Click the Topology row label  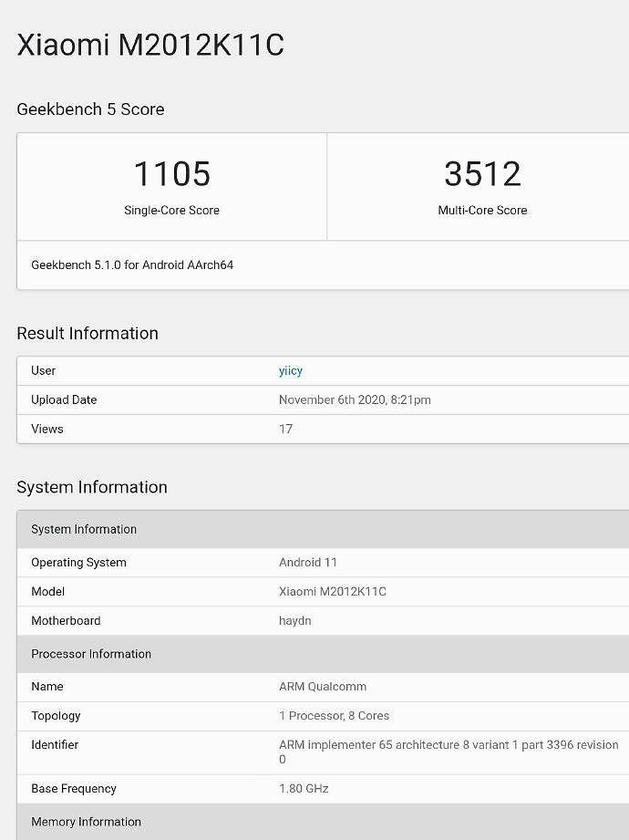(56, 716)
